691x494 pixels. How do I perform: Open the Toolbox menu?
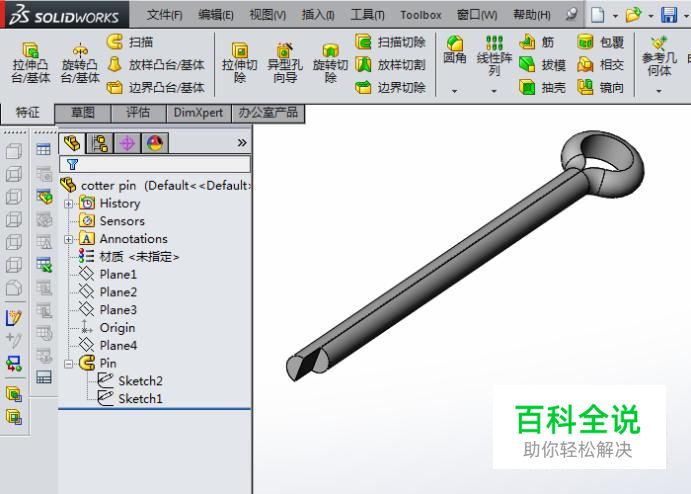[420, 15]
